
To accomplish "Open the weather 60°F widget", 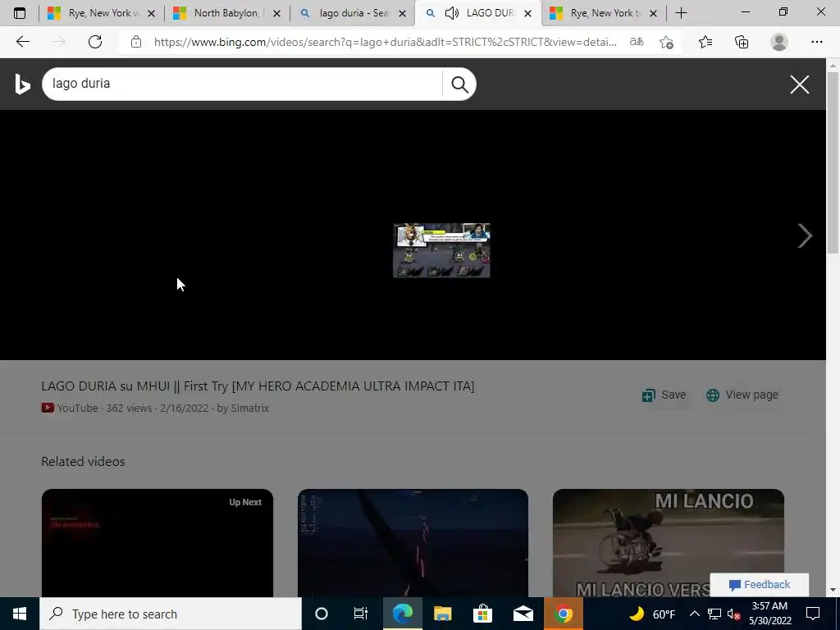I will point(652,614).
